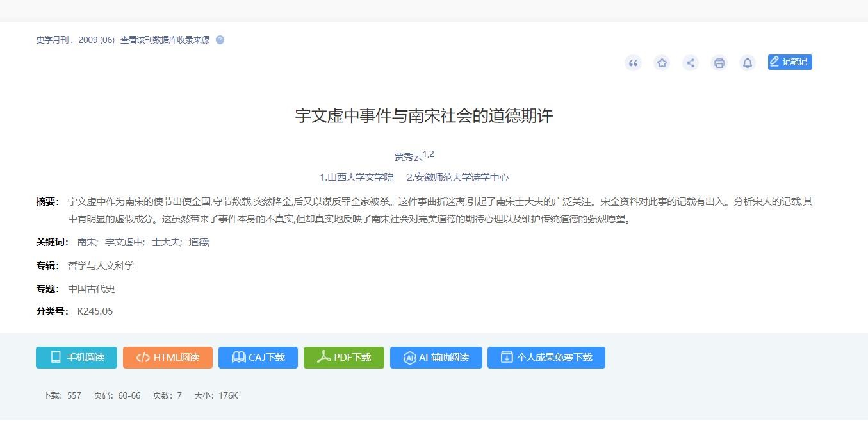Screen dimensions: 868x439
Task: Select the keyword 宇文虚中
Action: pyautogui.click(x=124, y=242)
